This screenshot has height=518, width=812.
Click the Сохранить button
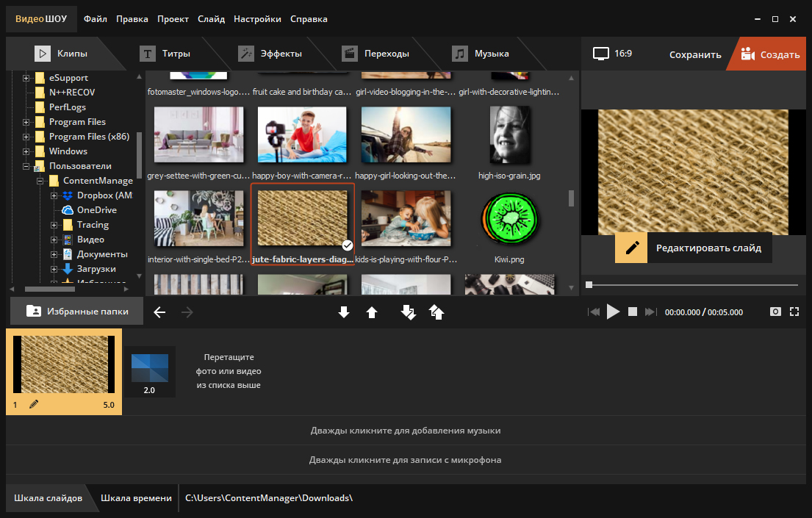pyautogui.click(x=695, y=54)
